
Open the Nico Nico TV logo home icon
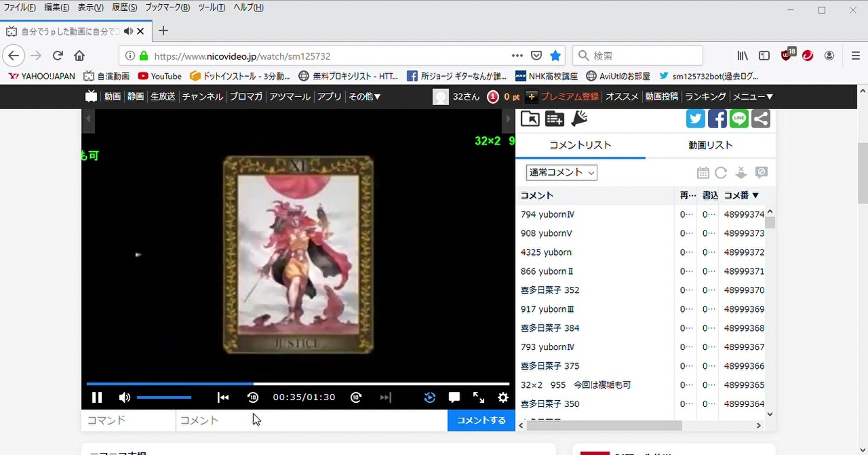pos(92,96)
